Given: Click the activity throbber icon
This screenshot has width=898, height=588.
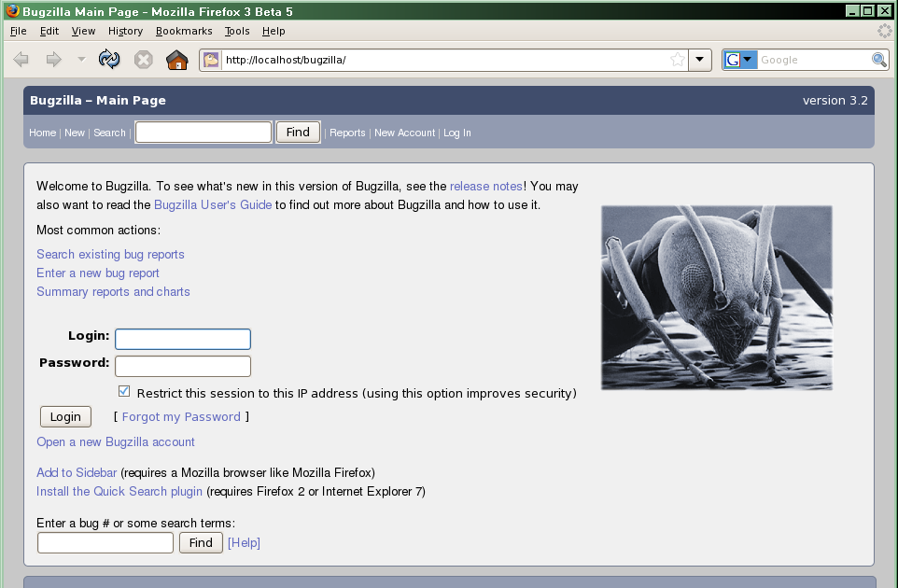Looking at the screenshot, I should pyautogui.click(x=885, y=31).
